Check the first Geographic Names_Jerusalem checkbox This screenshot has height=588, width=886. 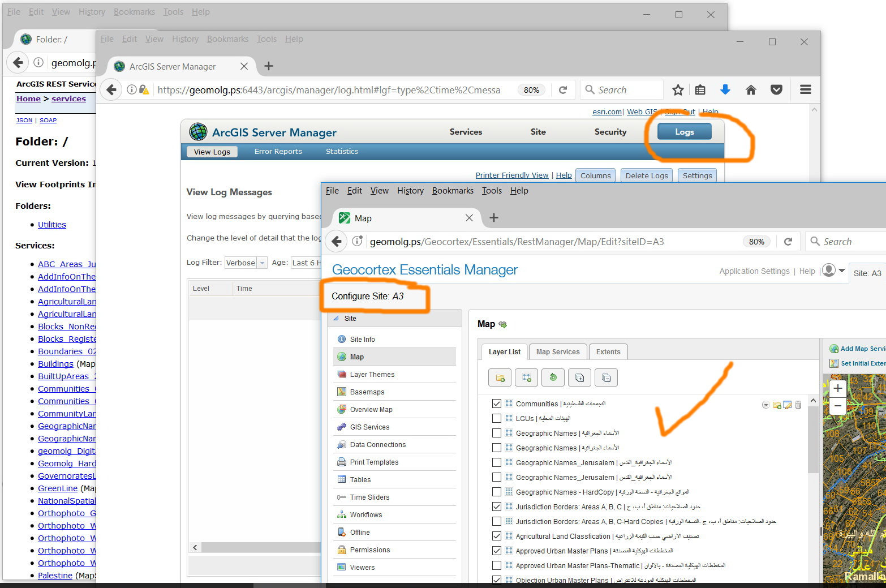[497, 462]
